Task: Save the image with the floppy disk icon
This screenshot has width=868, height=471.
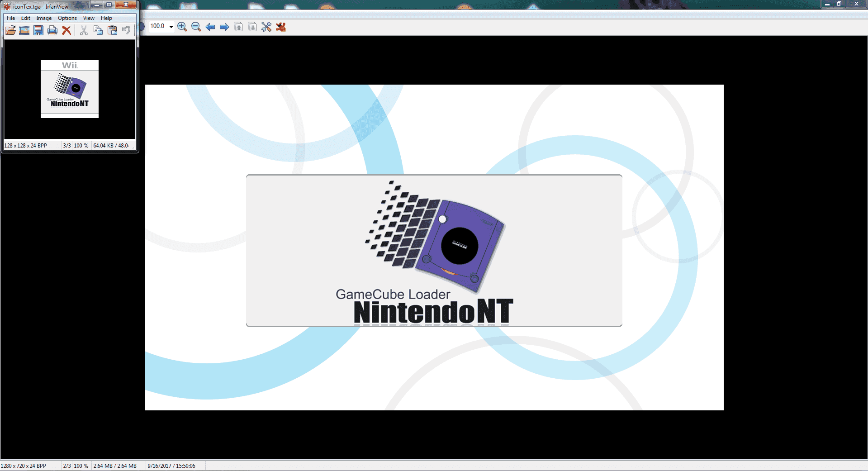Action: point(38,30)
